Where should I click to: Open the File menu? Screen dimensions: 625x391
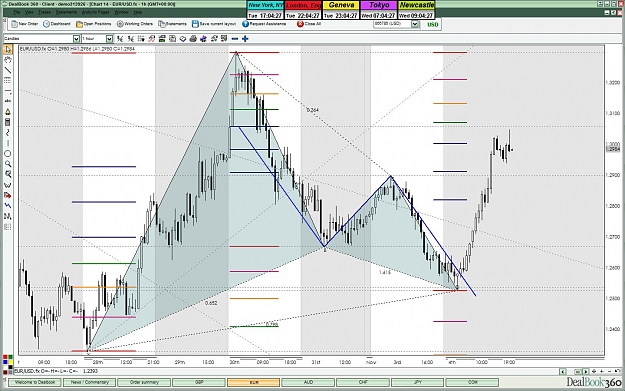tap(16, 12)
